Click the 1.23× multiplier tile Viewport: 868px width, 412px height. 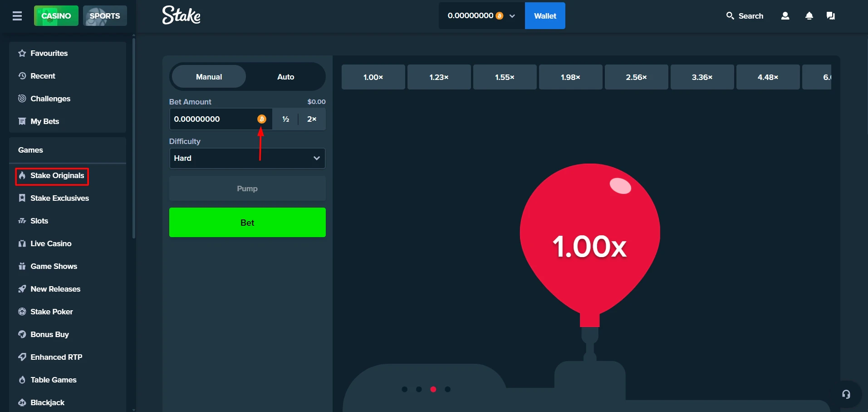[439, 77]
